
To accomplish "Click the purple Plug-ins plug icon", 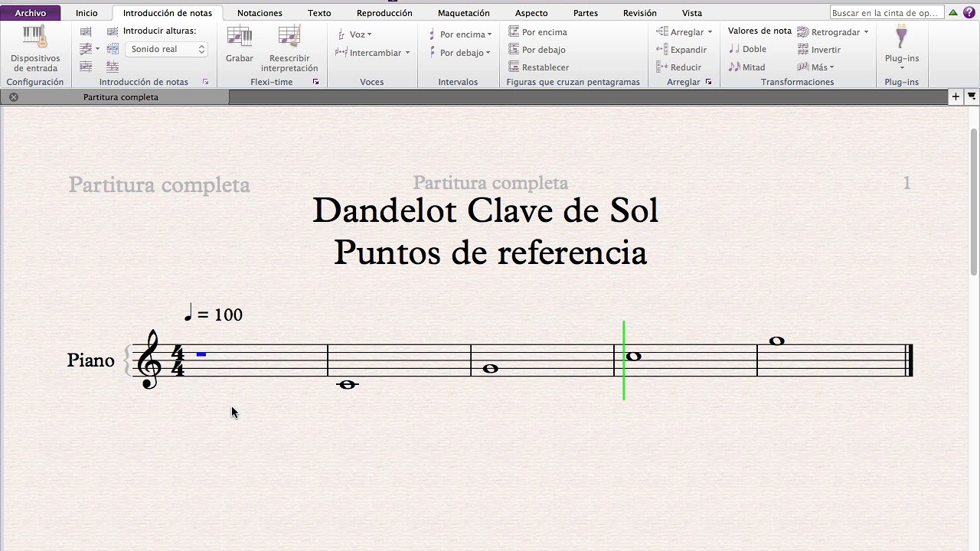I will pos(901,37).
